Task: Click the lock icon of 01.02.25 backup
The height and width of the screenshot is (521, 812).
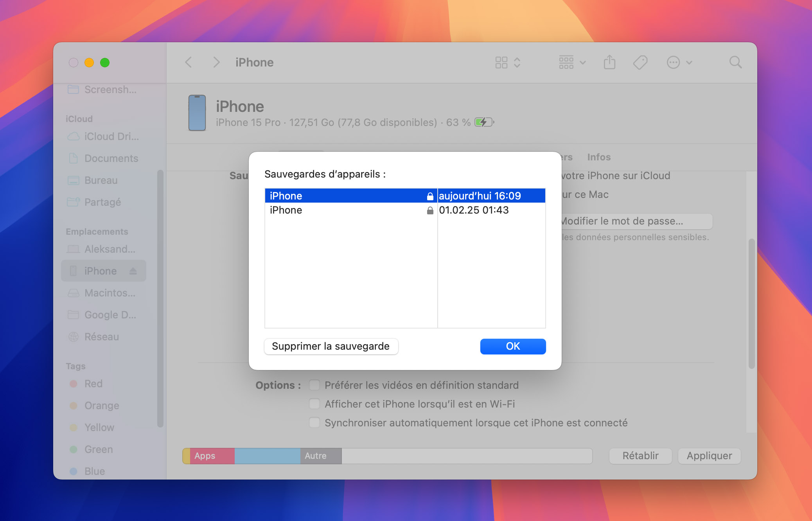Action: [x=430, y=210]
